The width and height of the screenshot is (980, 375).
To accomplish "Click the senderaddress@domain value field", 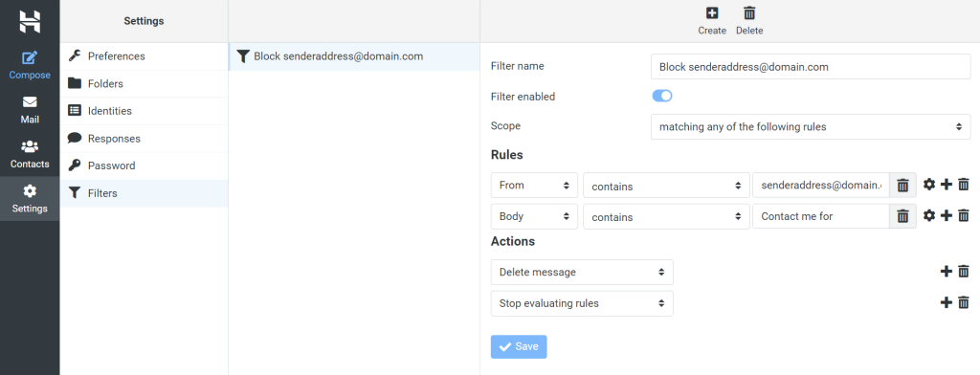I will [820, 186].
